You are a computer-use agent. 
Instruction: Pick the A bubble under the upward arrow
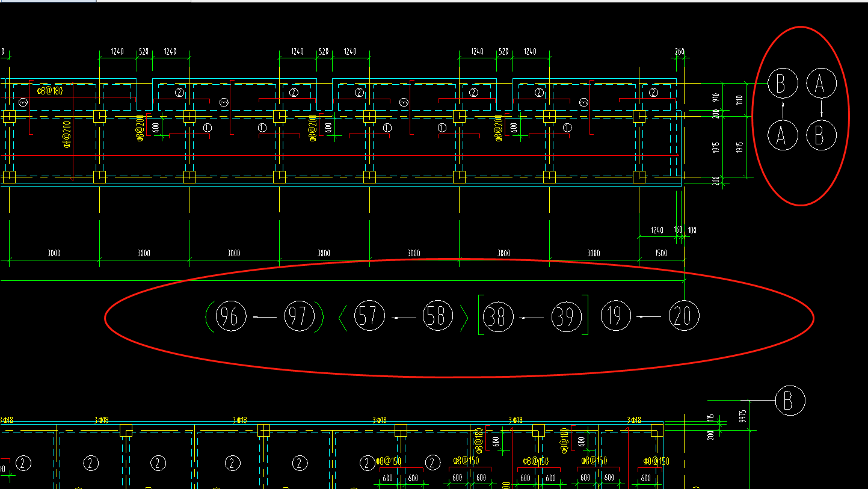pyautogui.click(x=783, y=135)
